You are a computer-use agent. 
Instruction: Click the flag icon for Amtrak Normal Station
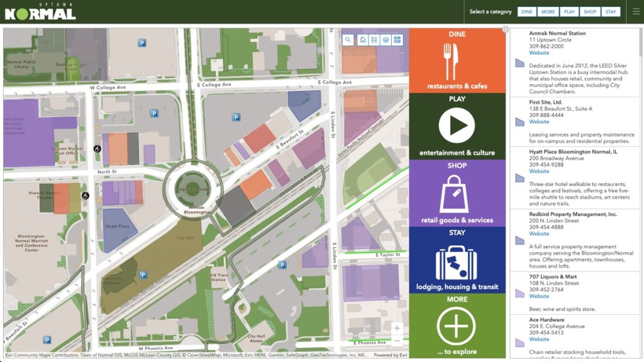click(x=520, y=63)
